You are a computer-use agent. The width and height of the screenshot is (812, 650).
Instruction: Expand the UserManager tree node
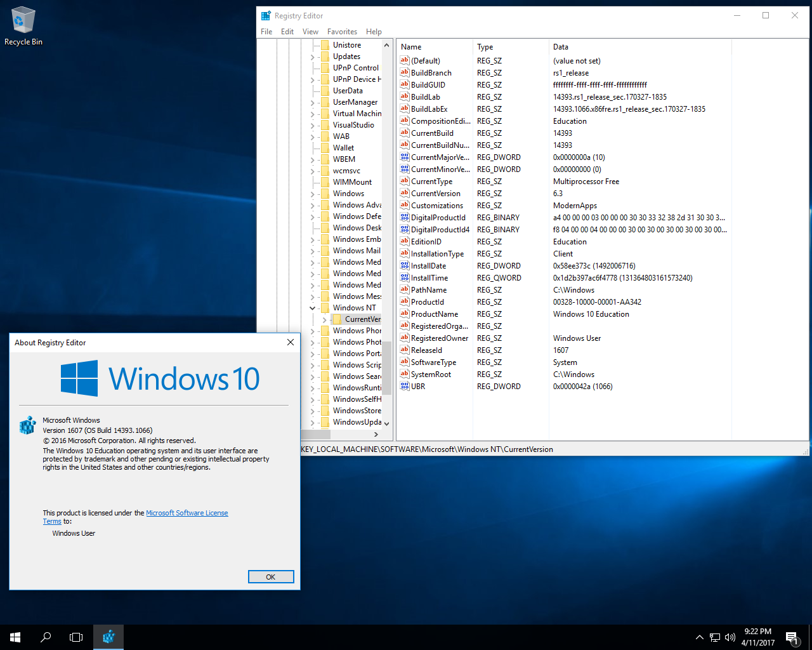point(313,102)
